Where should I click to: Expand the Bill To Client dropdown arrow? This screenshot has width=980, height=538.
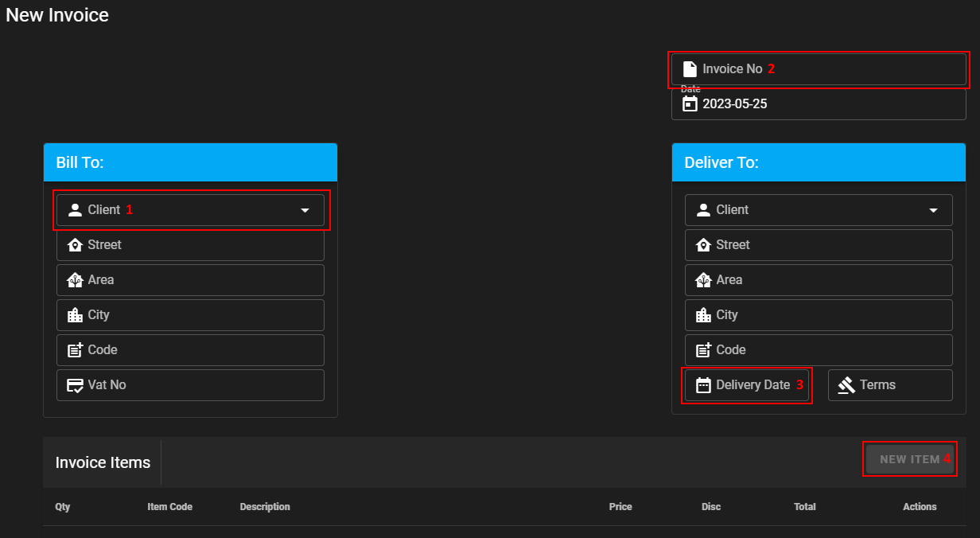pyautogui.click(x=305, y=210)
